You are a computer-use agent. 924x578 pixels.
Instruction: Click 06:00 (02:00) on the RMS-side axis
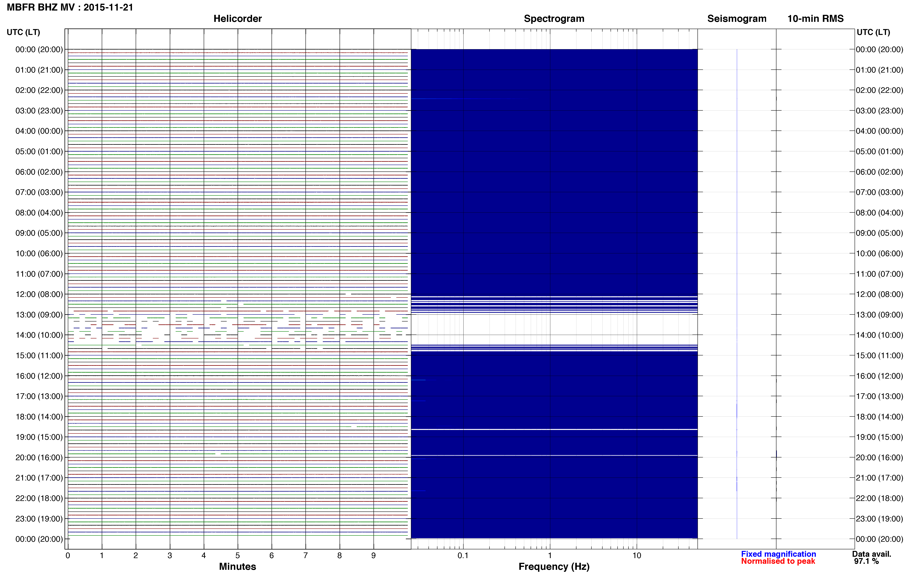879,172
